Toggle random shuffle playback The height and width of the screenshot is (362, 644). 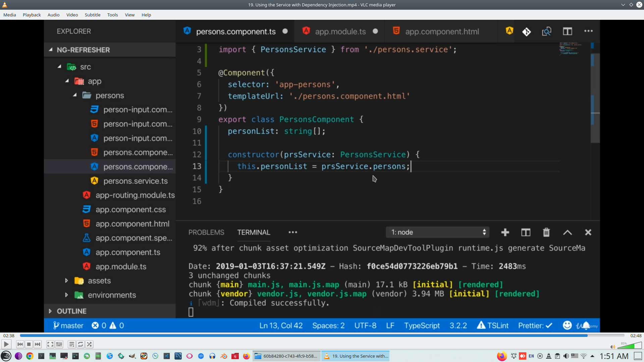point(89,344)
